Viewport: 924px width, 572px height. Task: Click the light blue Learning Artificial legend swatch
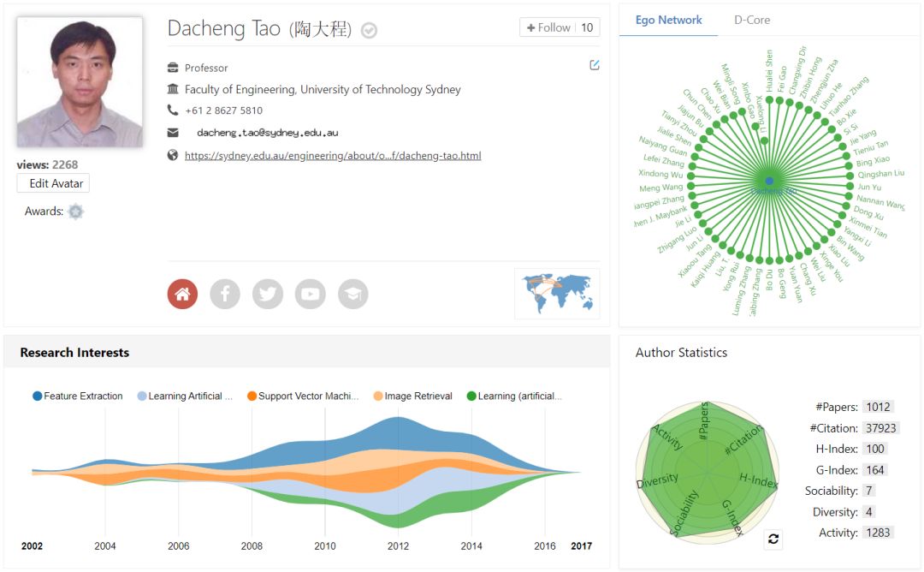[142, 396]
